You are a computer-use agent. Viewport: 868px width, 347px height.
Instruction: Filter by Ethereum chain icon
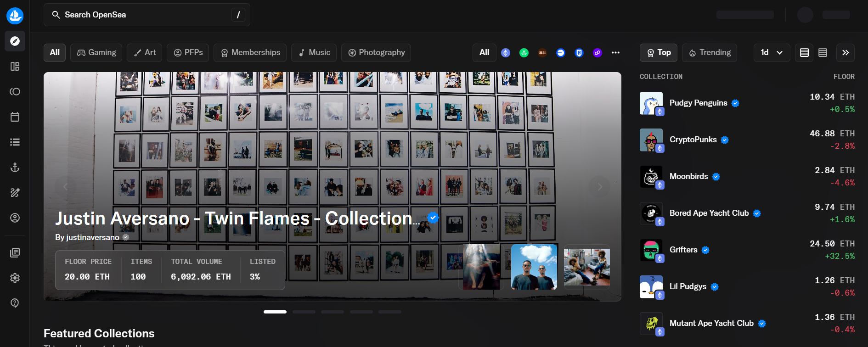click(x=506, y=53)
